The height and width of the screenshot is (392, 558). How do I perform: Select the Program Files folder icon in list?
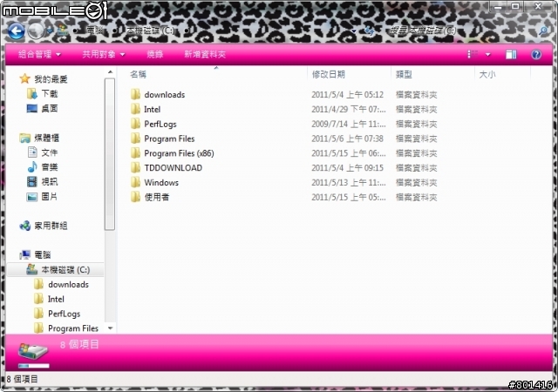[135, 139]
